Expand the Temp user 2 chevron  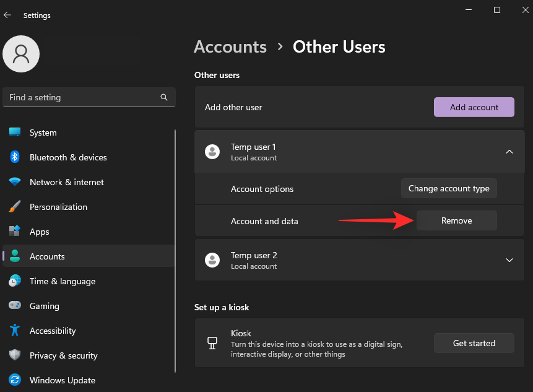click(509, 260)
